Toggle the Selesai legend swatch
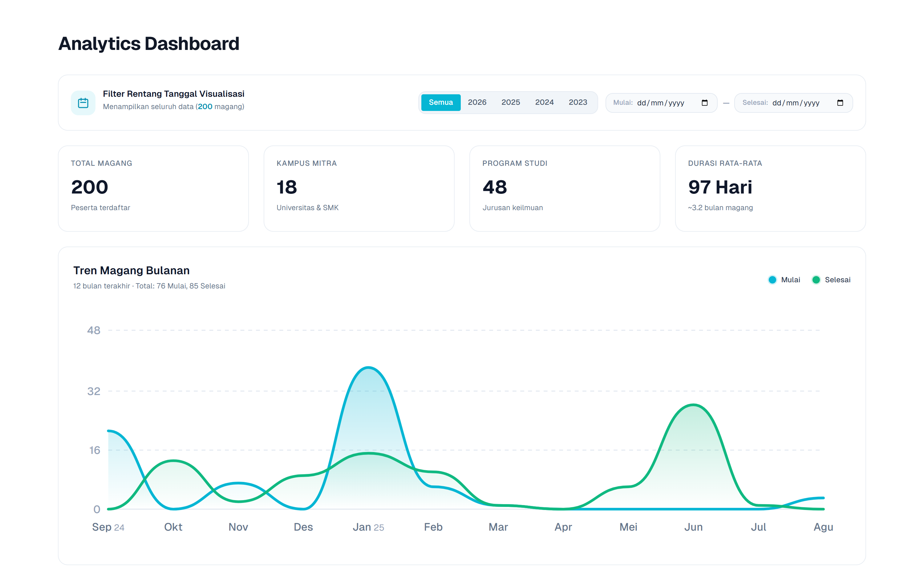 [816, 279]
